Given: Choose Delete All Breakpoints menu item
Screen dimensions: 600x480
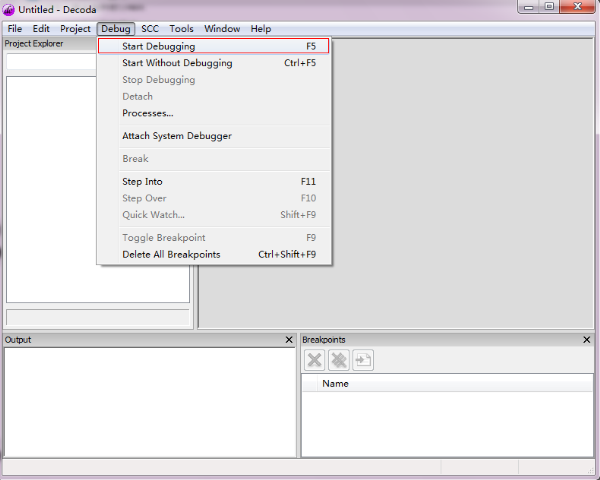Looking at the screenshot, I should (171, 254).
